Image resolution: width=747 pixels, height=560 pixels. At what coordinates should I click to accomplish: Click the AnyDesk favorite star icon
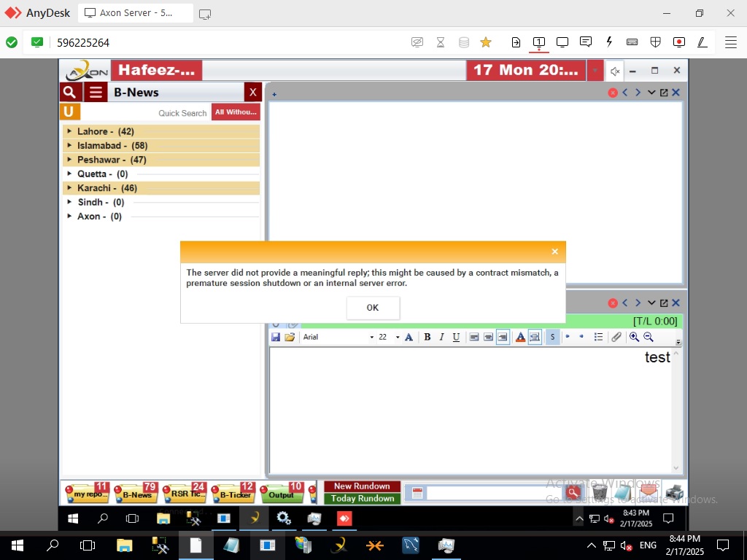click(486, 42)
